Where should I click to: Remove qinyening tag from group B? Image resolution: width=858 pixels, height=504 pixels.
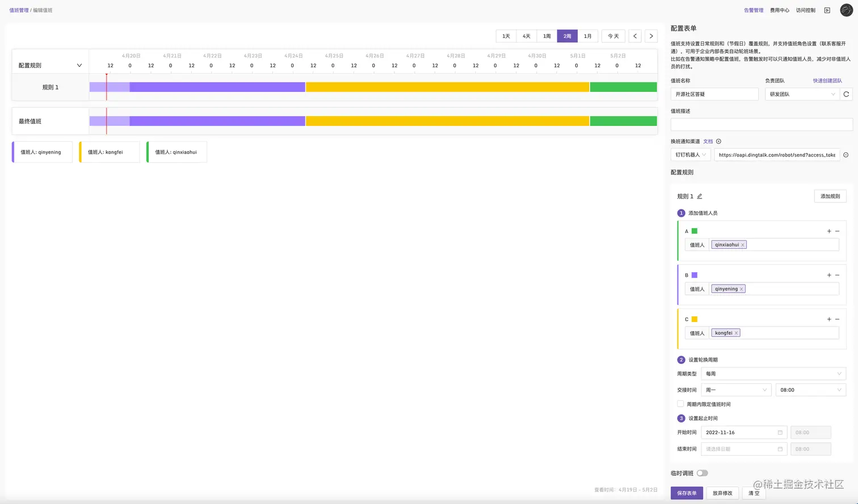(x=741, y=289)
